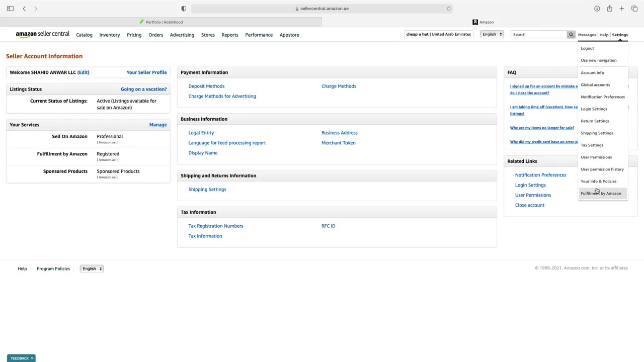The image size is (644, 362).
Task: Open the Catalog menu
Action: (84, 35)
